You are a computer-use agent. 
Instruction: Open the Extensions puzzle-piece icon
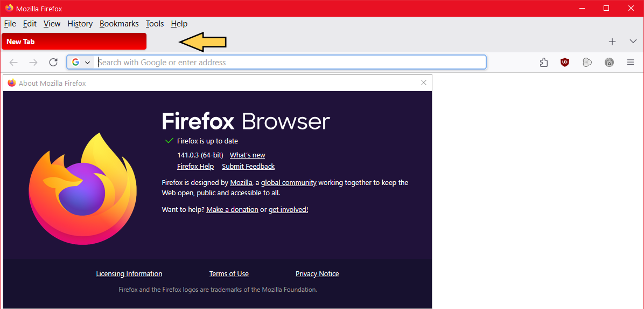click(544, 63)
